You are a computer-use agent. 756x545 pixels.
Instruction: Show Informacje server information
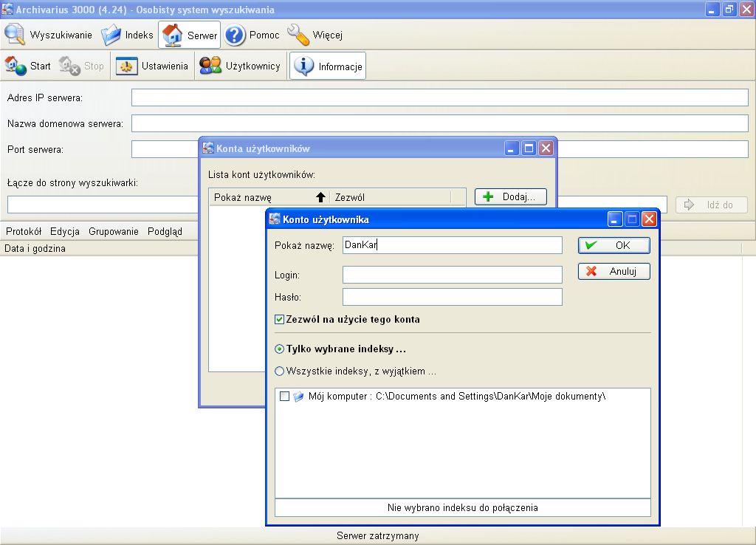click(x=328, y=66)
